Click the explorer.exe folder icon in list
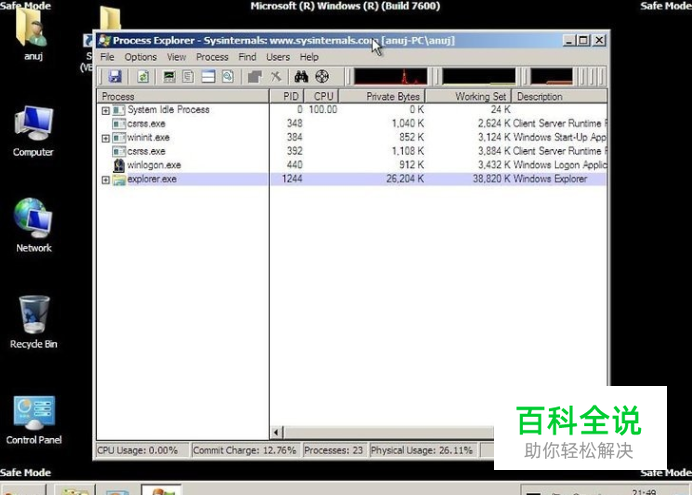Screen dimensions: 692x495 click(119, 179)
